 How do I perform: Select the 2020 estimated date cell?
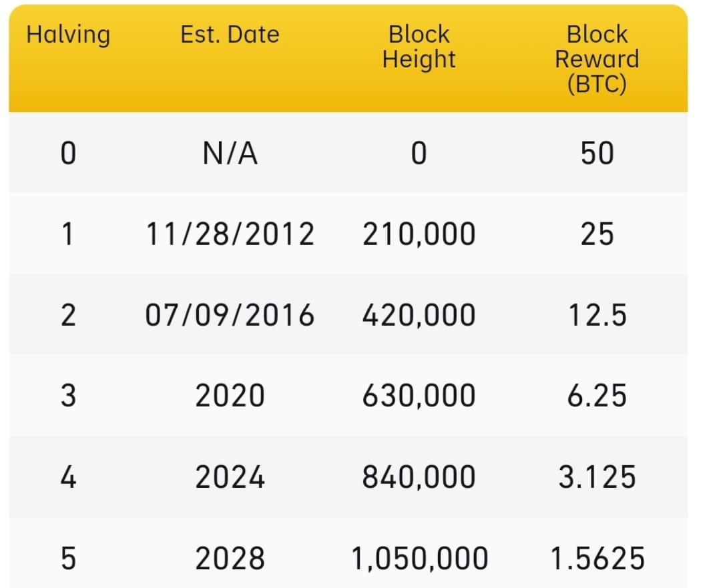point(230,396)
